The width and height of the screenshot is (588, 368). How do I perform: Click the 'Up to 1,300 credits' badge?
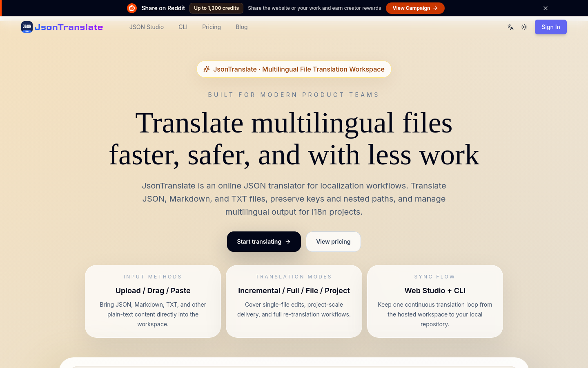(216, 8)
